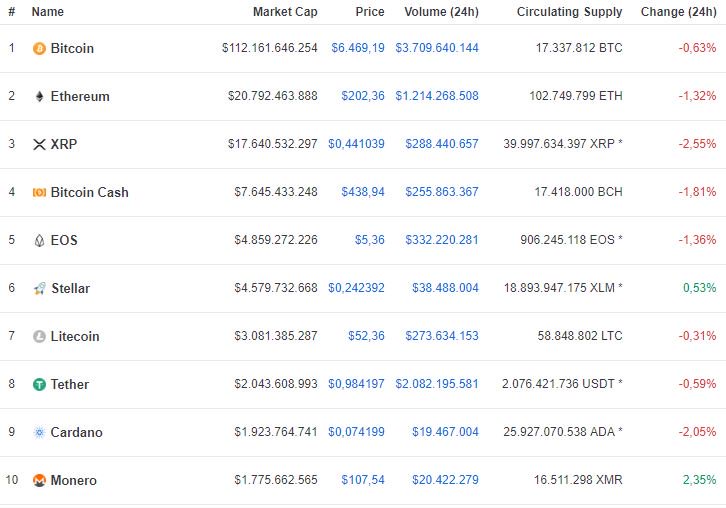Click the XRP logo icon

(x=39, y=144)
